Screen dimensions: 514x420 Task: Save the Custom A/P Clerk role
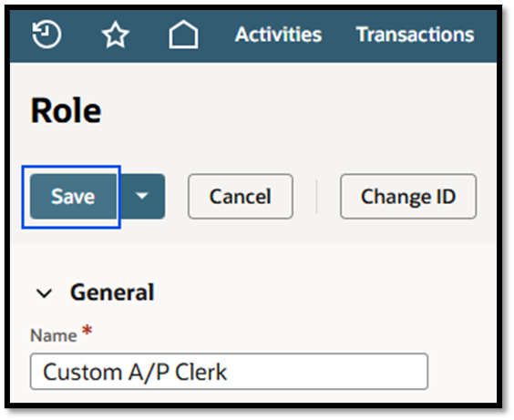[74, 197]
